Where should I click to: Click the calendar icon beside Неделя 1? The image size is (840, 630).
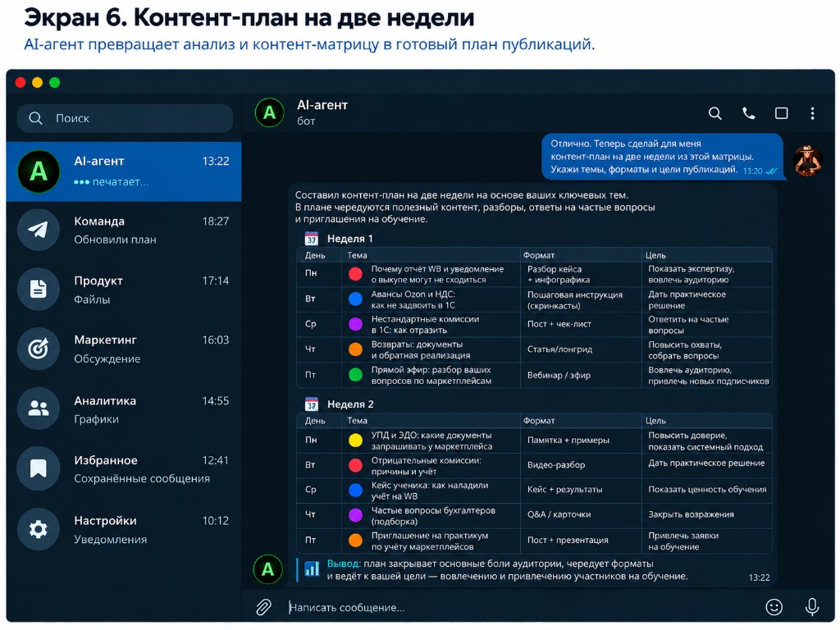click(311, 239)
